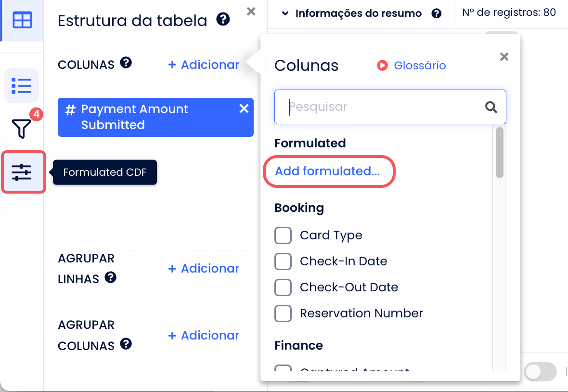Open the table view icon in sidebar
This screenshot has width=568, height=392.
(x=22, y=20)
